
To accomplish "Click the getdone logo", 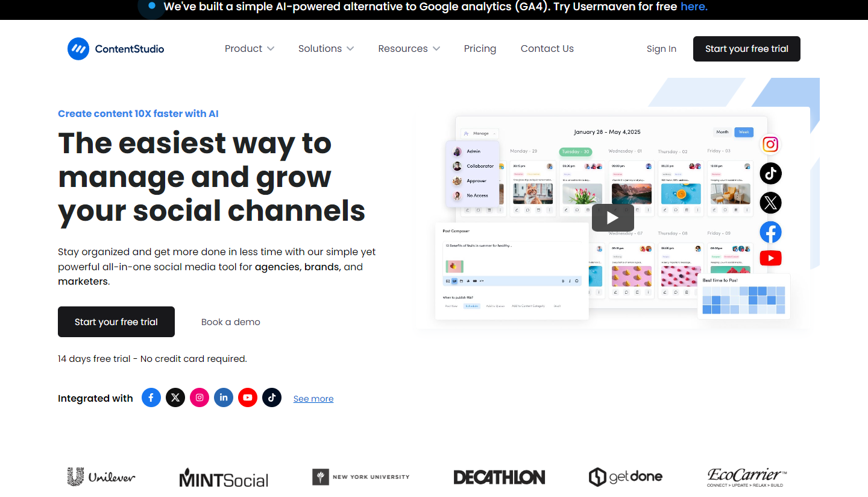I will click(x=625, y=477).
